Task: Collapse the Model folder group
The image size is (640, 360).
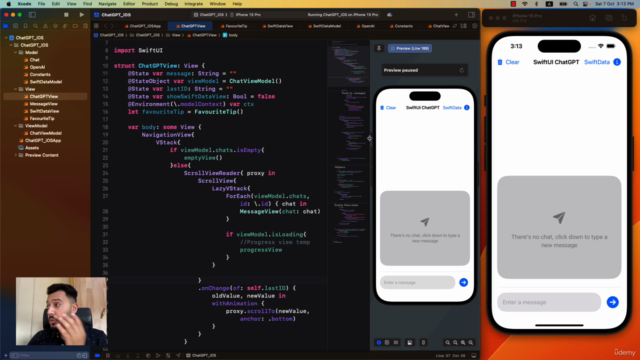Action: click(16, 52)
